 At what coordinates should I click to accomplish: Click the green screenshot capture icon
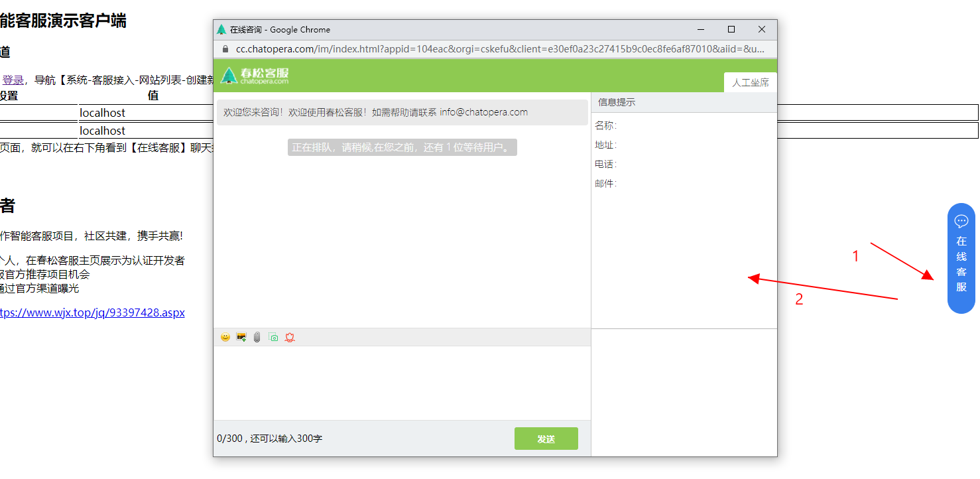point(273,338)
